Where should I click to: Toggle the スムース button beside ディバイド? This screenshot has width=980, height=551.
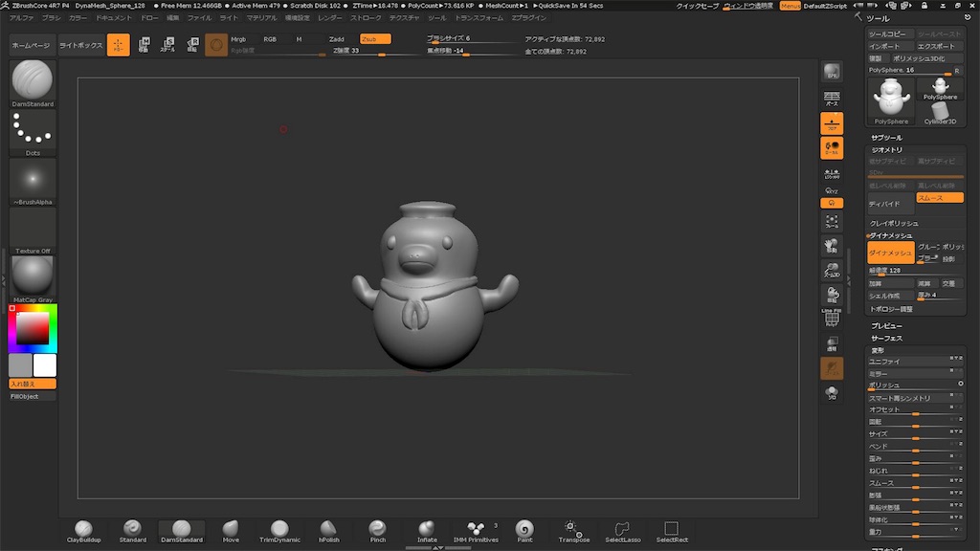(x=940, y=198)
